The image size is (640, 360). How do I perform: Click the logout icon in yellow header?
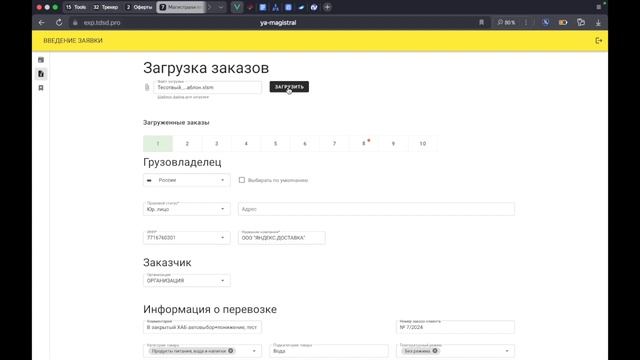tap(598, 40)
